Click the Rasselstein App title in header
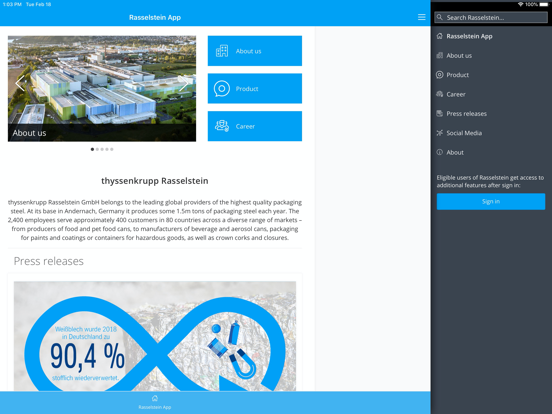552x414 pixels. click(155, 17)
